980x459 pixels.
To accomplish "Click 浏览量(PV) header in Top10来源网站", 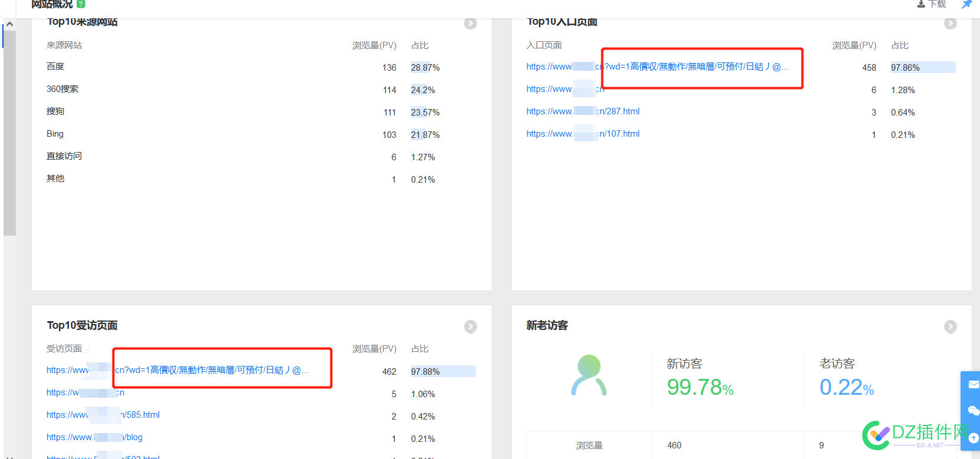I will [x=374, y=45].
